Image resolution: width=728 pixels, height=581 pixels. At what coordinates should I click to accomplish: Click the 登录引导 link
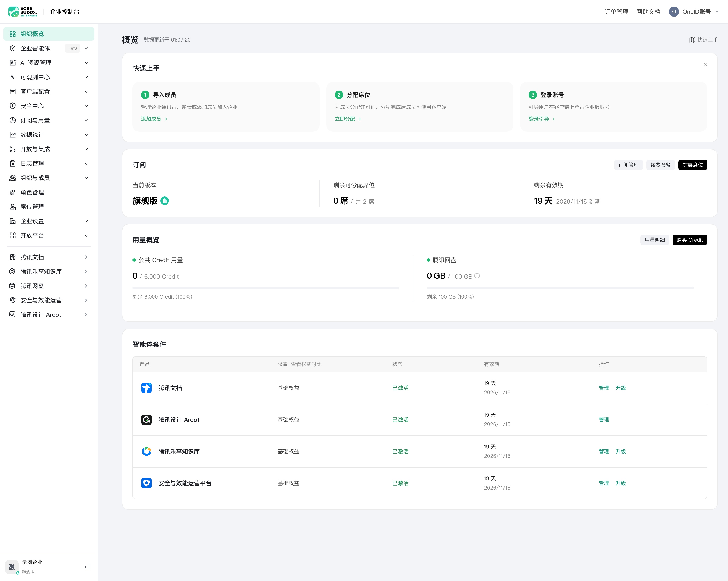click(x=542, y=119)
